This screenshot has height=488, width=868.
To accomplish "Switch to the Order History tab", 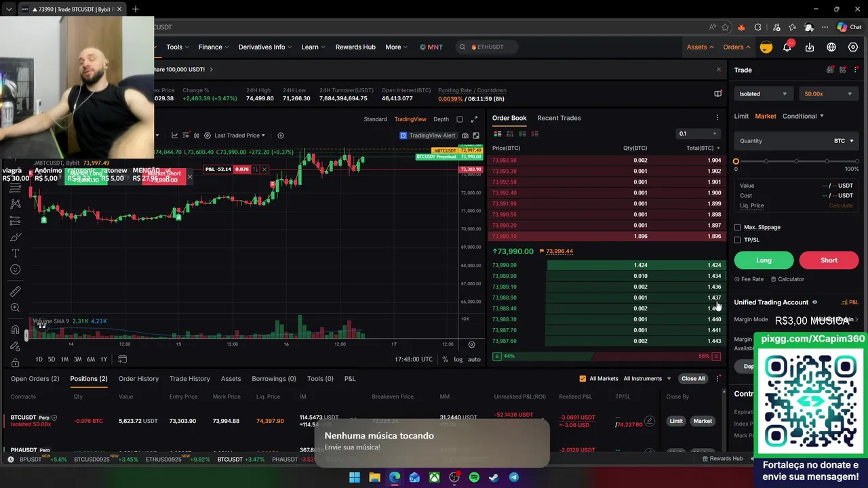I will coord(138,379).
